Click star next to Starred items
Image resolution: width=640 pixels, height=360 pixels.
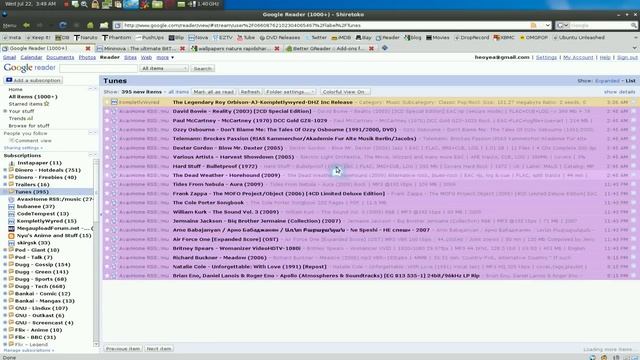click(47, 104)
